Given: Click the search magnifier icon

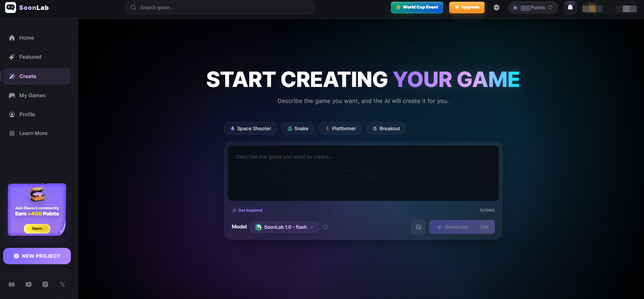Looking at the screenshot, I should [133, 8].
